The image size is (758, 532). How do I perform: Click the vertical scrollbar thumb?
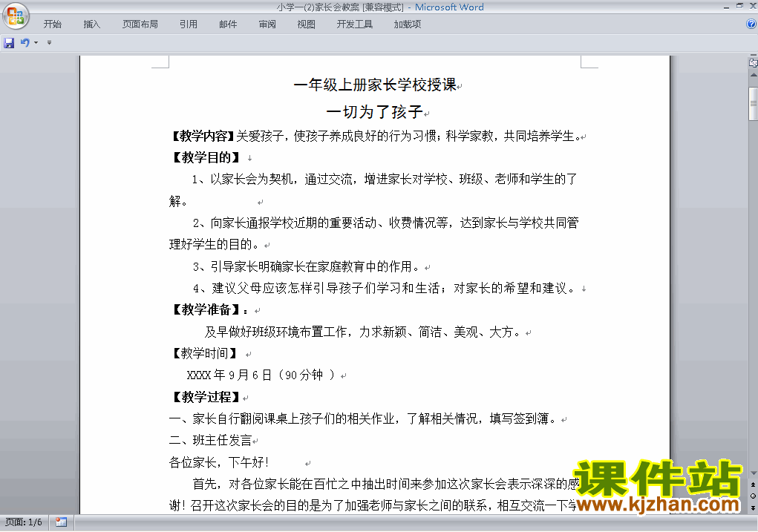click(753, 103)
